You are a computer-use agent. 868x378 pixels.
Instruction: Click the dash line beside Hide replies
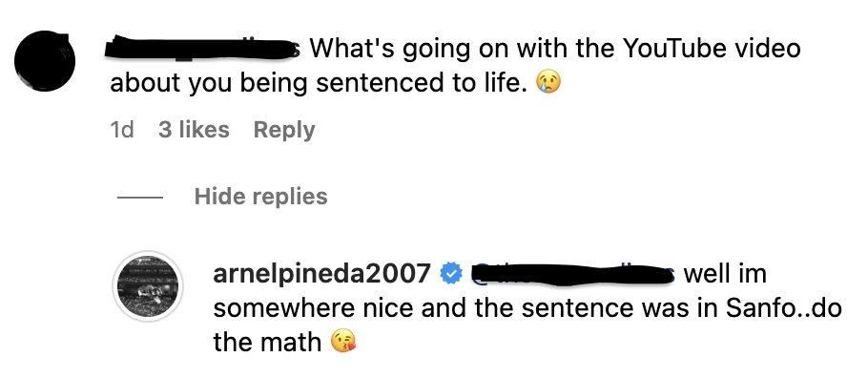140,197
